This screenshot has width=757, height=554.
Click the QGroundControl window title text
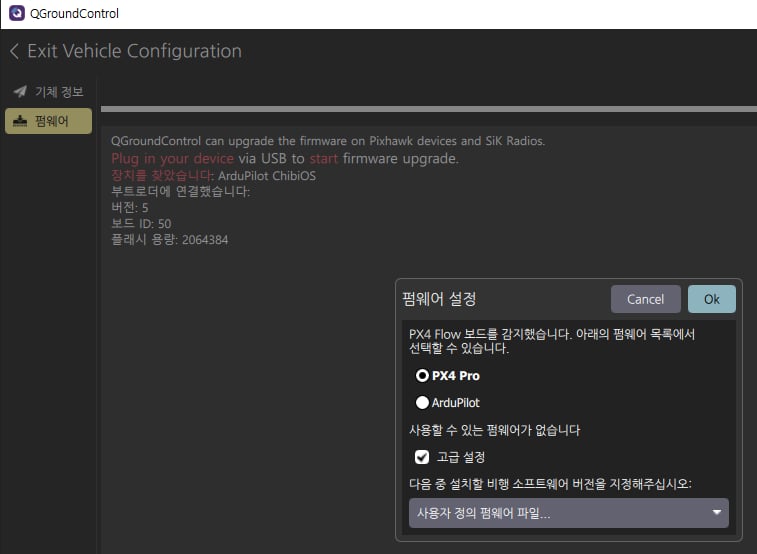77,14
